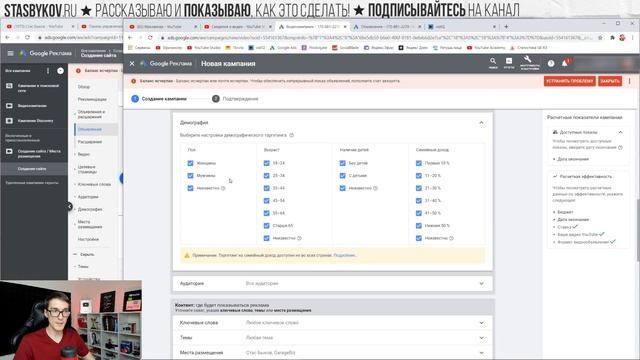This screenshot has width=640, height=360.
Task: Open YouTube Studio bookmark in bookmarks bar
Action: point(204,48)
